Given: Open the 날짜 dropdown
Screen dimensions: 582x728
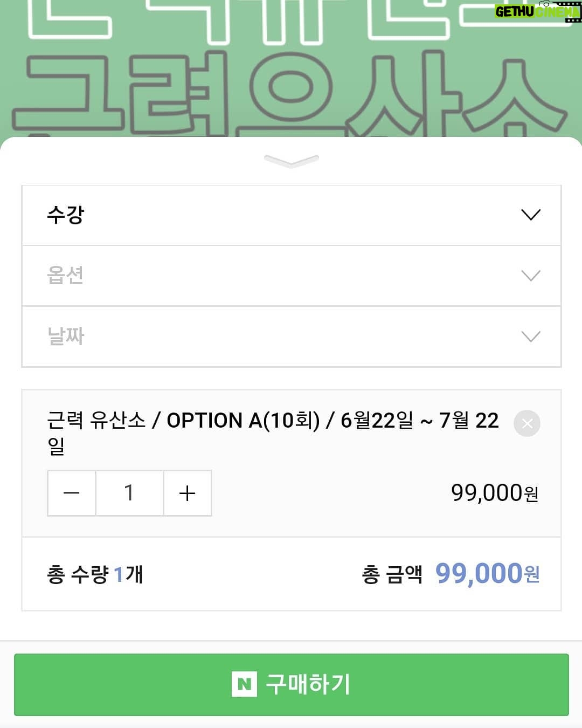Looking at the screenshot, I should [292, 336].
